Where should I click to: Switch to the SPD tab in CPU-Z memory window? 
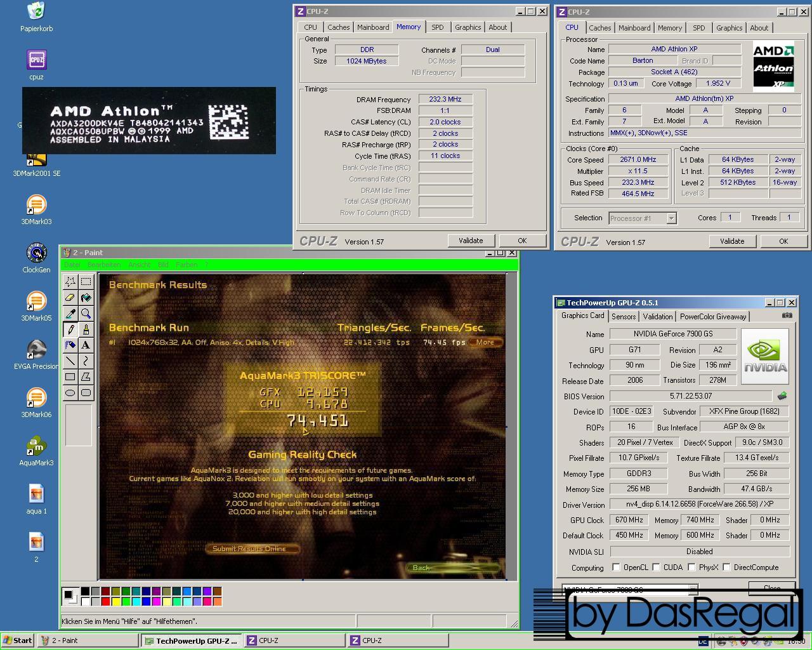[438, 27]
